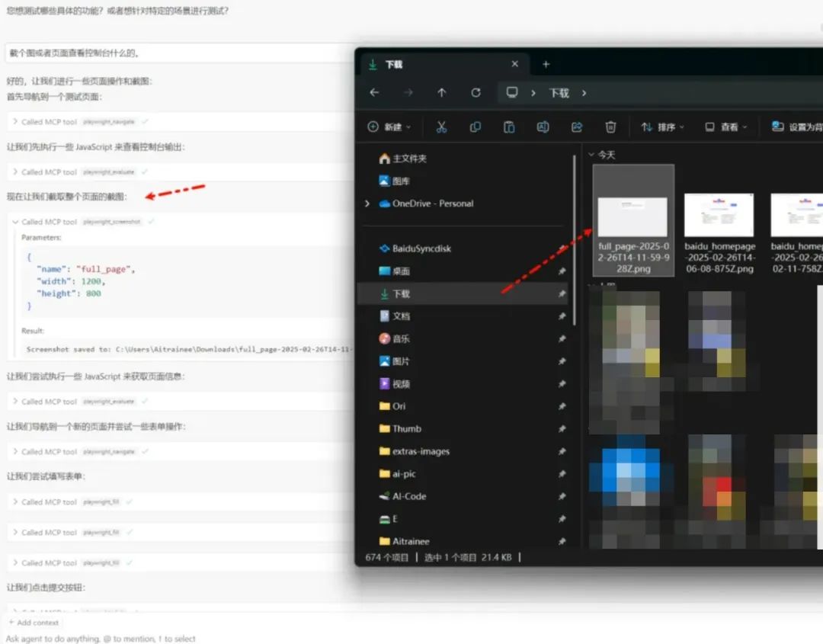823x644 pixels.
Task: Collapse the playwright_screenshot MCP tool call
Action: click(x=15, y=222)
